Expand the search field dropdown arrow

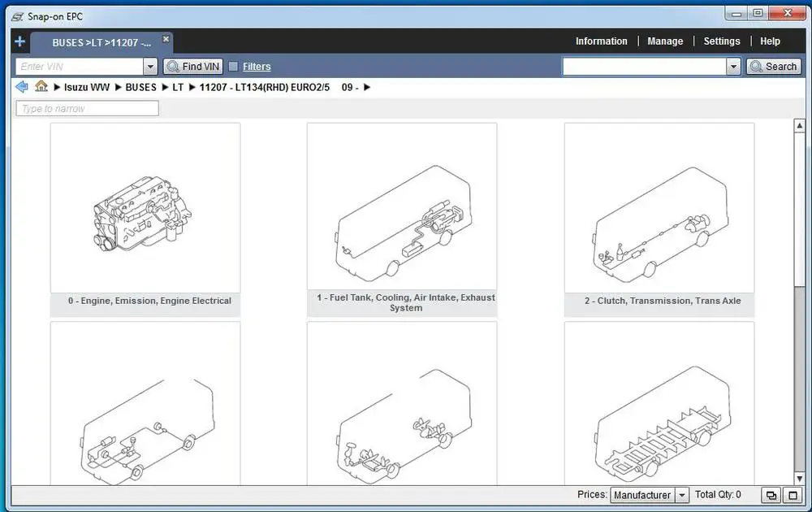(x=733, y=67)
